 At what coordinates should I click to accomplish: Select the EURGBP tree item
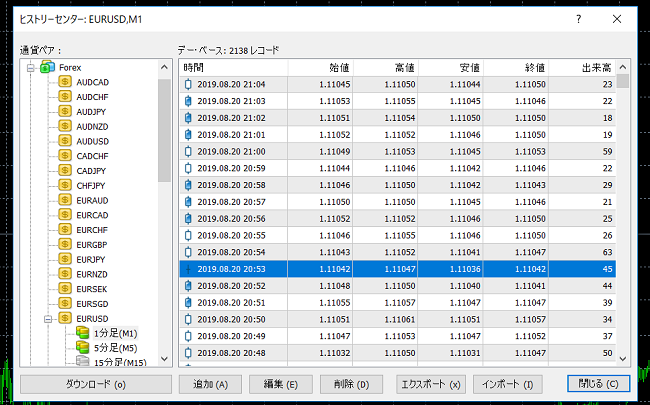pos(92,244)
